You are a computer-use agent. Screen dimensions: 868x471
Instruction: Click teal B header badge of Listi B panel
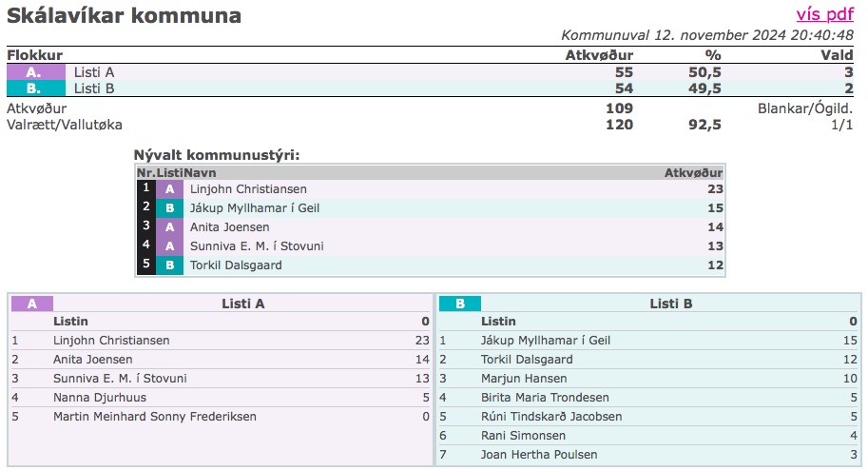point(460,304)
